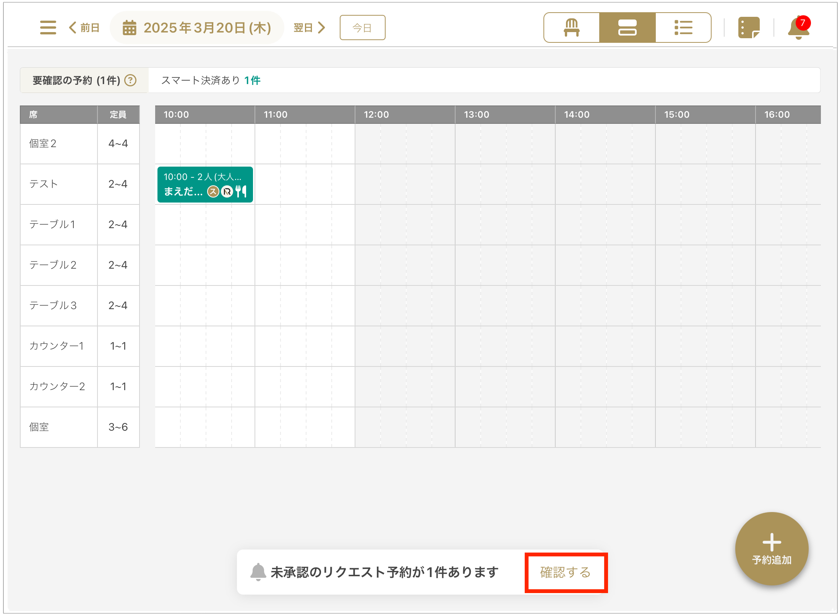Open the date picker for 2025年3月20日

pyautogui.click(x=197, y=28)
